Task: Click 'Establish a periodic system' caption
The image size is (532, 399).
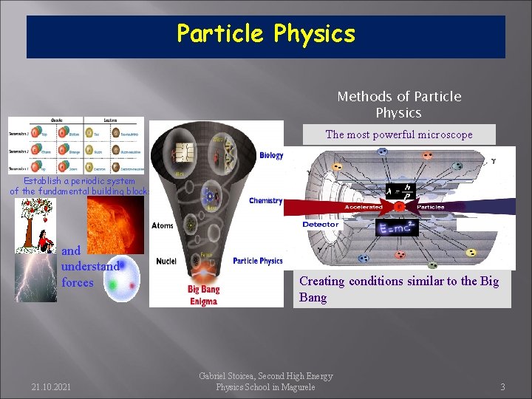Action: click(x=79, y=181)
